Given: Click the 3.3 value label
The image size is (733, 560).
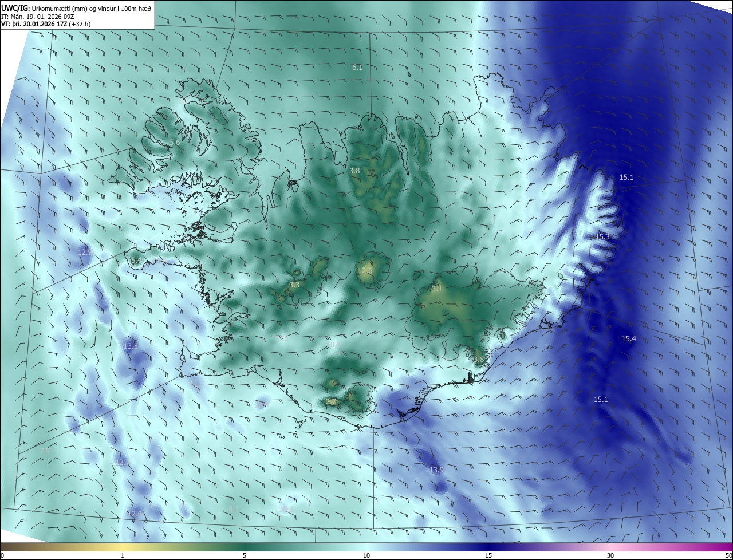Looking at the screenshot, I should (x=294, y=285).
